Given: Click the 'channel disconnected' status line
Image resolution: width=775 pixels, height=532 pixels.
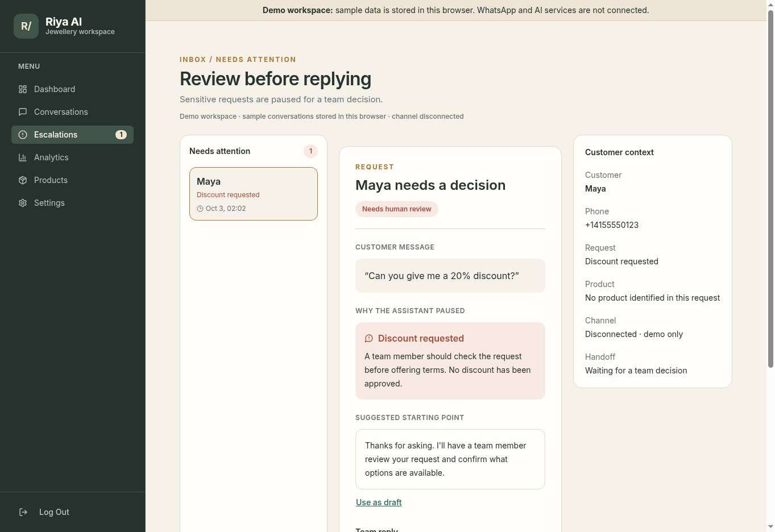Looking at the screenshot, I should pos(428,117).
